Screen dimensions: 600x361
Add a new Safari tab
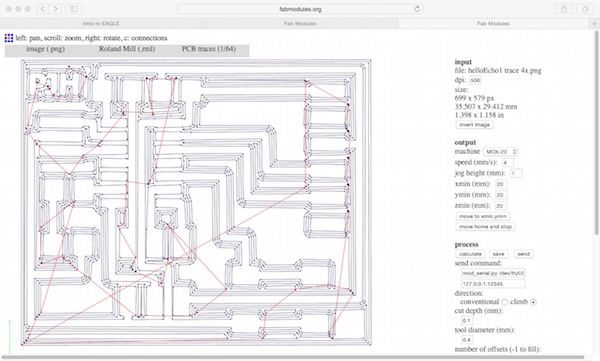click(594, 23)
